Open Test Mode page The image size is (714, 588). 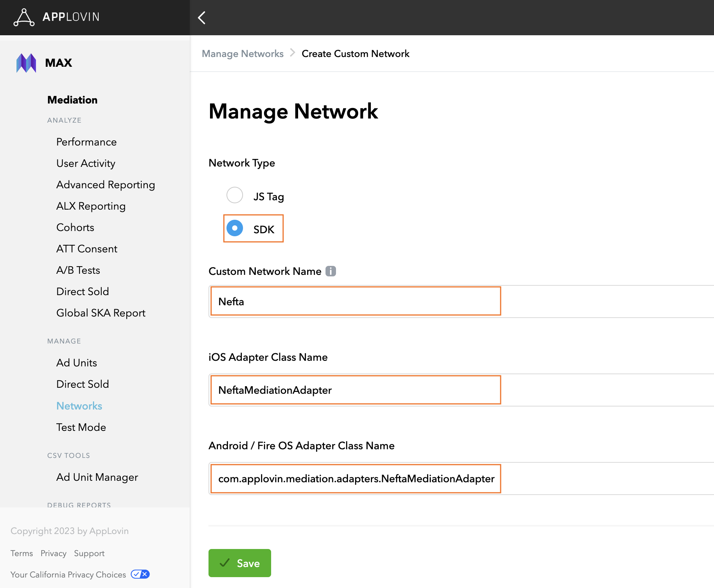pyautogui.click(x=81, y=427)
